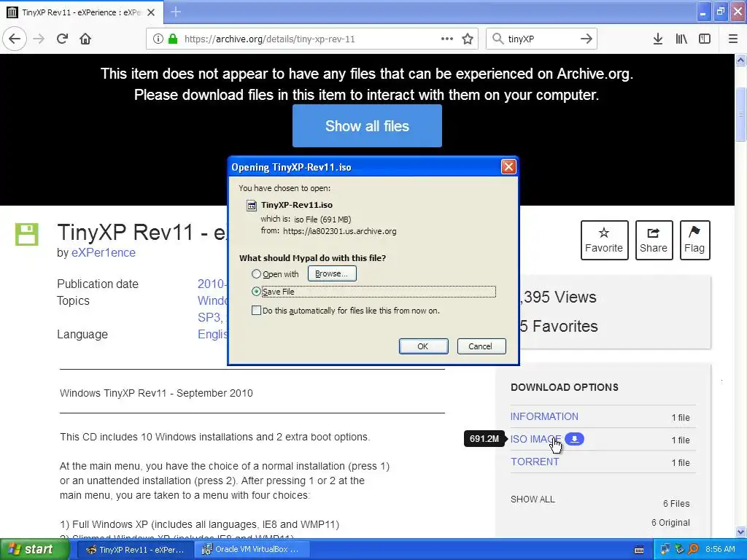Image resolution: width=747 pixels, height=560 pixels.
Task: Select the Open with radio button
Action: (x=256, y=274)
